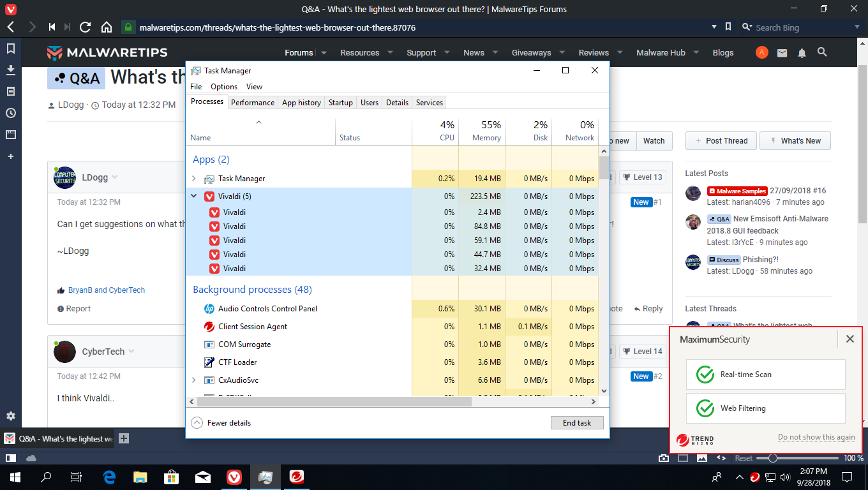Click the Do not show this again link
The height and width of the screenshot is (490, 868).
coord(816,437)
